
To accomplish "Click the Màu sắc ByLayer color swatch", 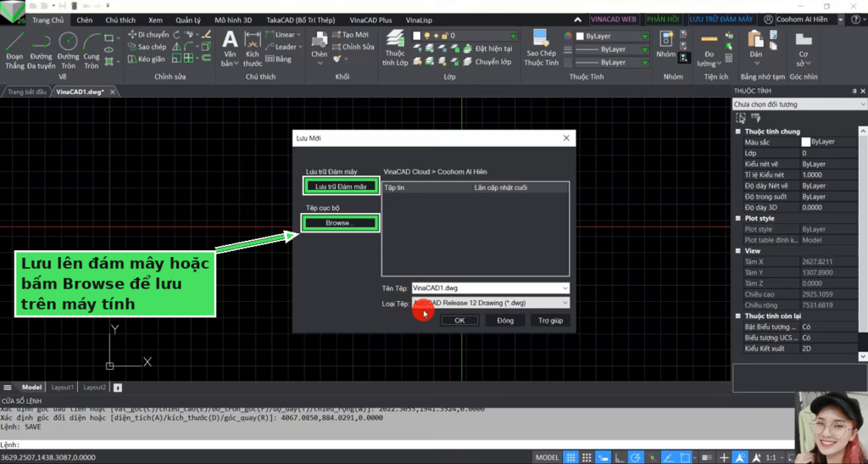I will coord(805,143).
